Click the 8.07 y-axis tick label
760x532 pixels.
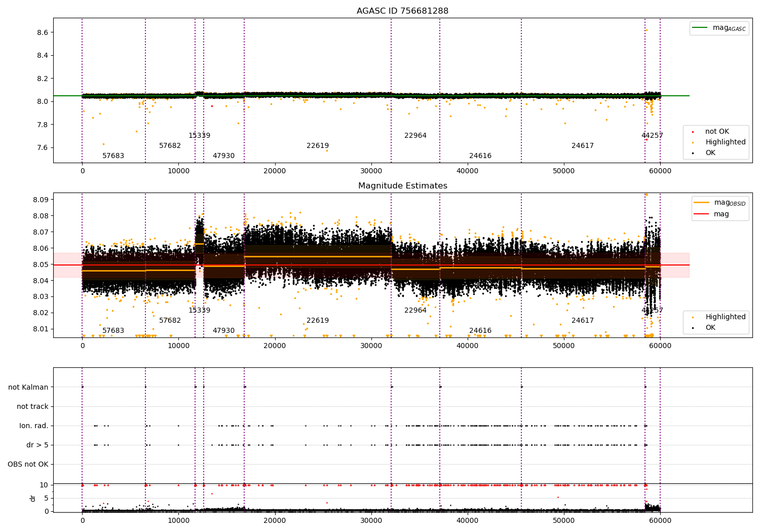pos(41,232)
